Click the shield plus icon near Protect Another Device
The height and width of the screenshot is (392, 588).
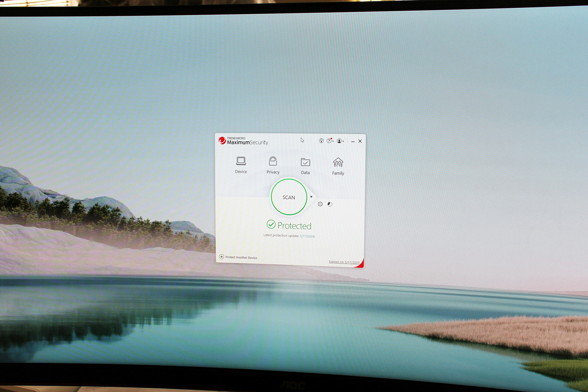[x=221, y=257]
